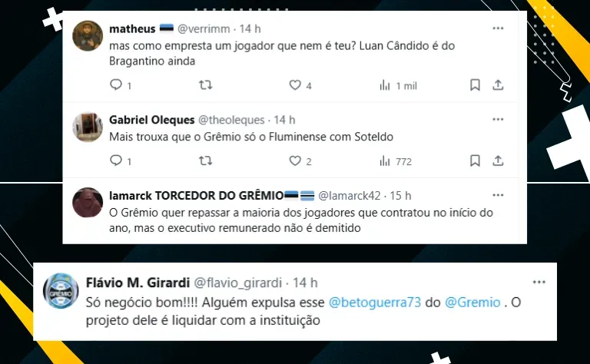Open the @betoguerra73 mention link
The width and height of the screenshot is (590, 364).
(x=375, y=303)
